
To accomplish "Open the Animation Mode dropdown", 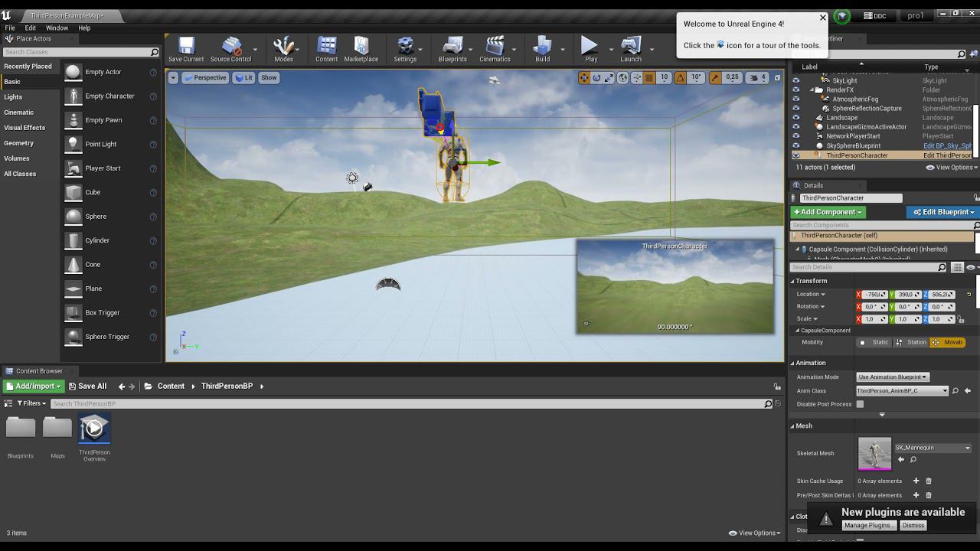I will (x=892, y=377).
